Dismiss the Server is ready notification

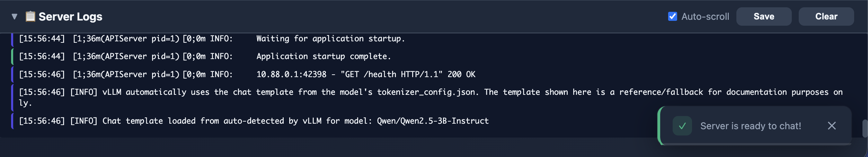click(x=832, y=126)
